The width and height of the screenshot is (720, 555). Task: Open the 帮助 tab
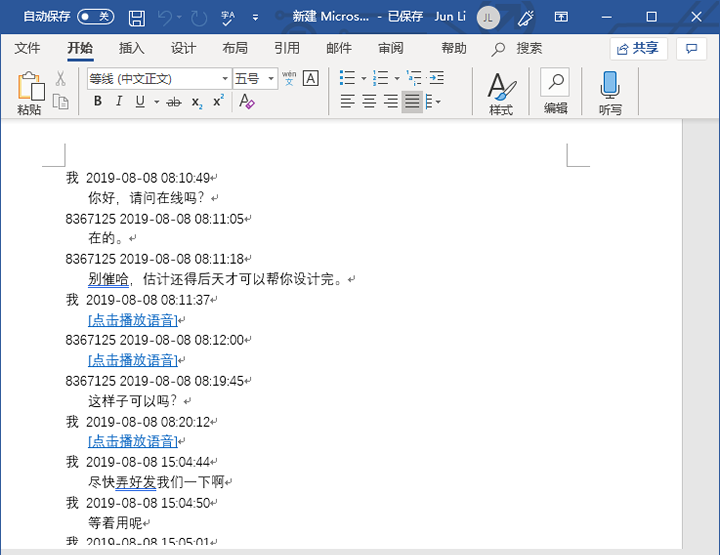point(454,48)
